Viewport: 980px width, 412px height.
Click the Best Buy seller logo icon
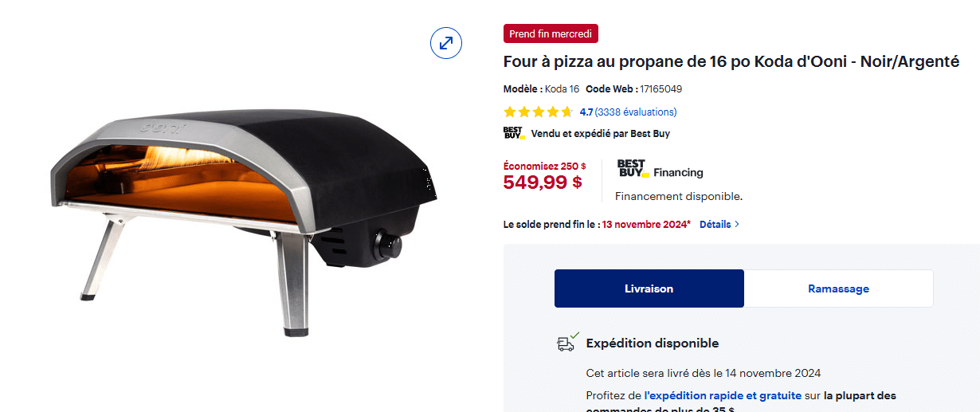coord(514,134)
